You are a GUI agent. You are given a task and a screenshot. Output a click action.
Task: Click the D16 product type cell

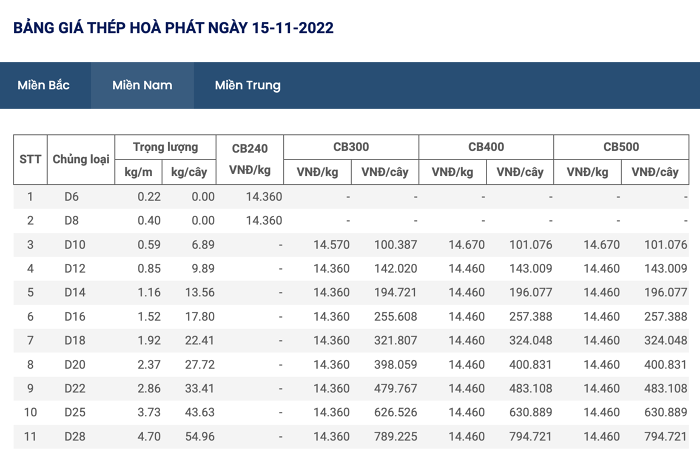tap(75, 316)
